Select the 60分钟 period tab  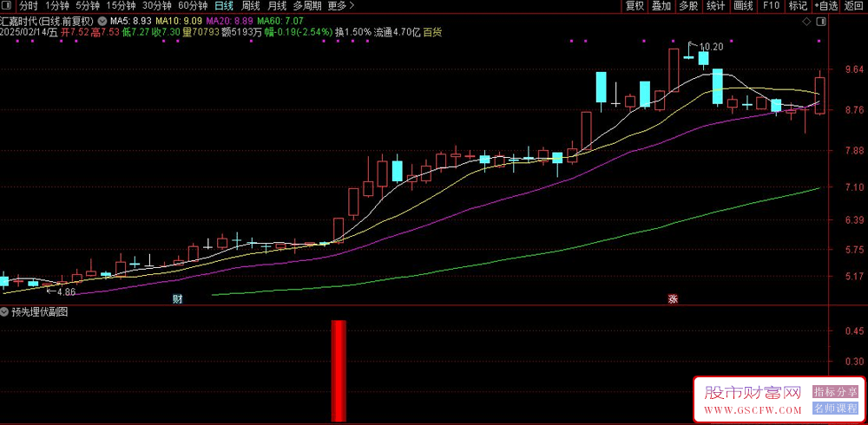point(193,6)
